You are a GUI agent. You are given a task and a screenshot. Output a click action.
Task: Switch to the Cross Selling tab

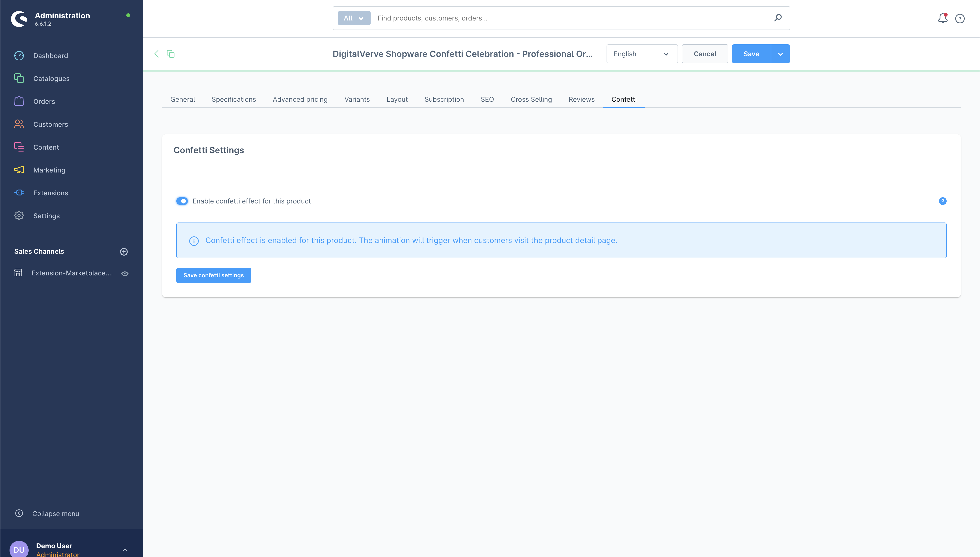coord(531,100)
